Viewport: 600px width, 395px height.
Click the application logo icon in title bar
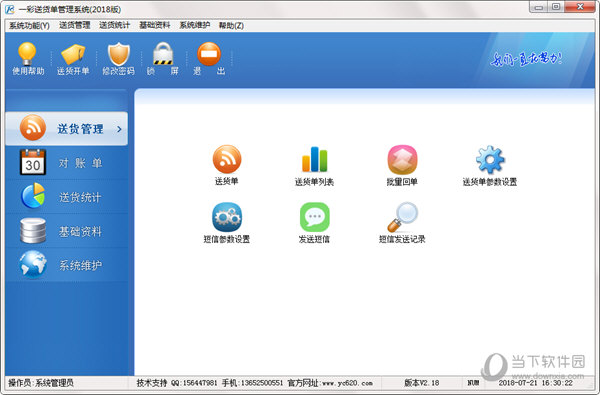tap(9, 9)
